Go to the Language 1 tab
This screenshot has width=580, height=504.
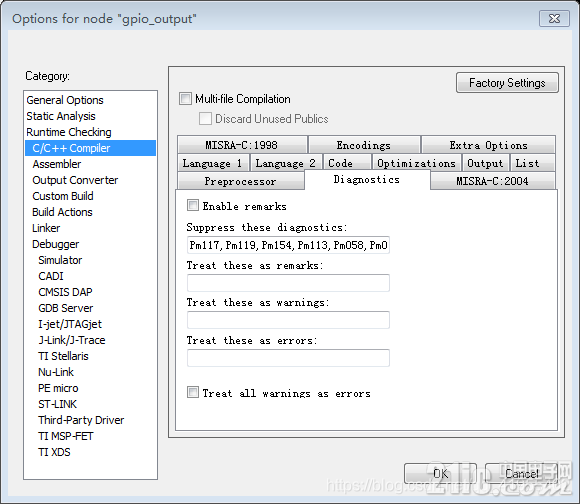coord(213,163)
